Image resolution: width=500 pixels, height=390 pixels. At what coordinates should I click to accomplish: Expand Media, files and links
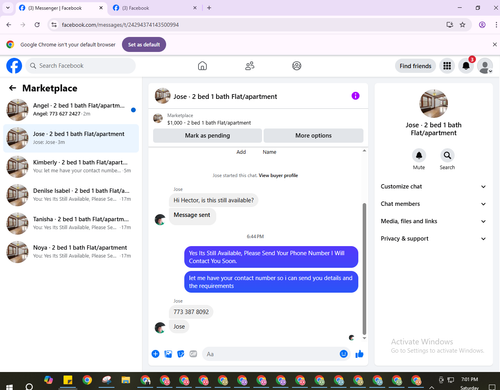(x=433, y=221)
